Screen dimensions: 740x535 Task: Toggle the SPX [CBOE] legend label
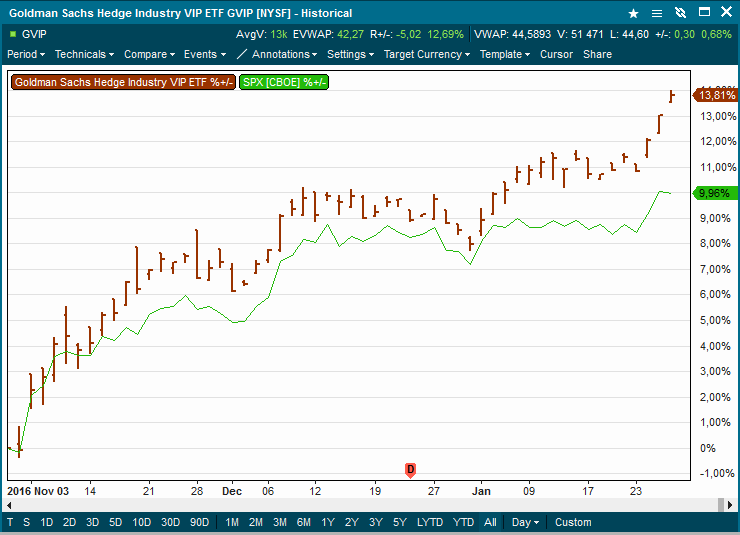[x=284, y=82]
